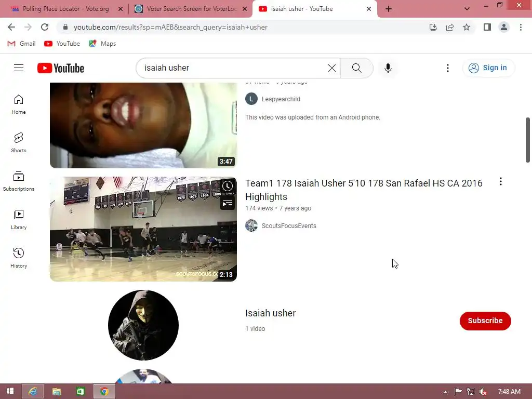Viewport: 532px width, 399px height.
Task: Click the YouTube logo
Action: pyautogui.click(x=61, y=68)
